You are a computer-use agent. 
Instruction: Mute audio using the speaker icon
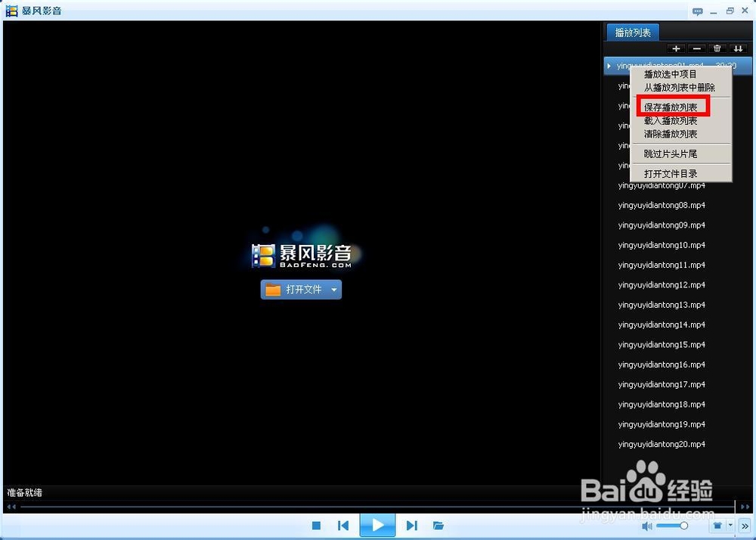(x=646, y=526)
